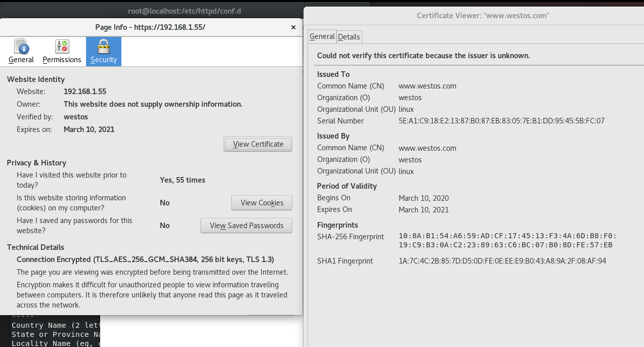Click the Technical Details heading
The image size is (644, 347).
click(35, 247)
